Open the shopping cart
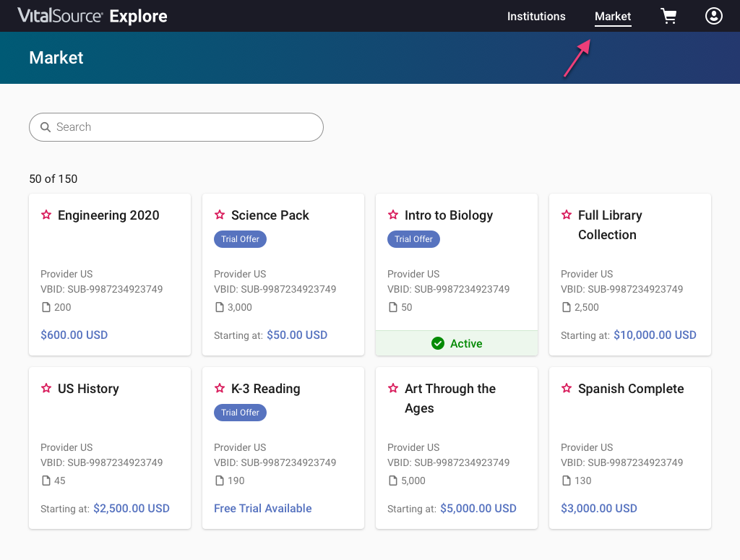Image resolution: width=740 pixels, height=560 pixels. point(668,17)
